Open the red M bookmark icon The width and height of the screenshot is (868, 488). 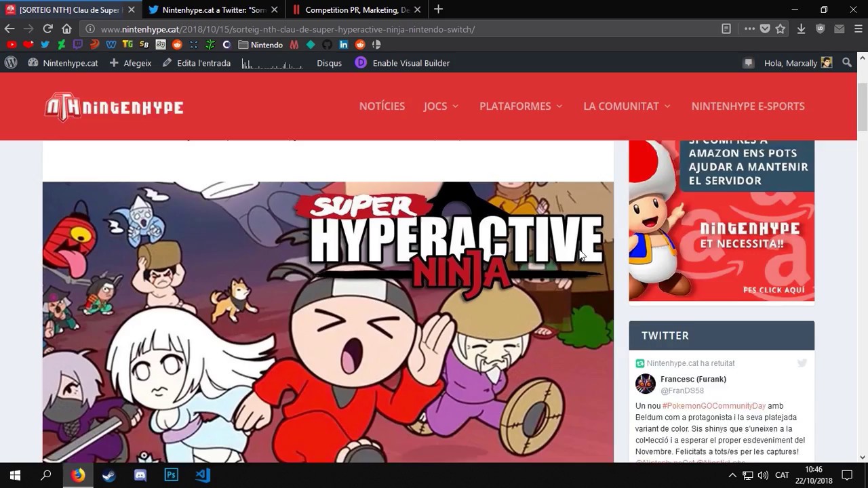[294, 45]
